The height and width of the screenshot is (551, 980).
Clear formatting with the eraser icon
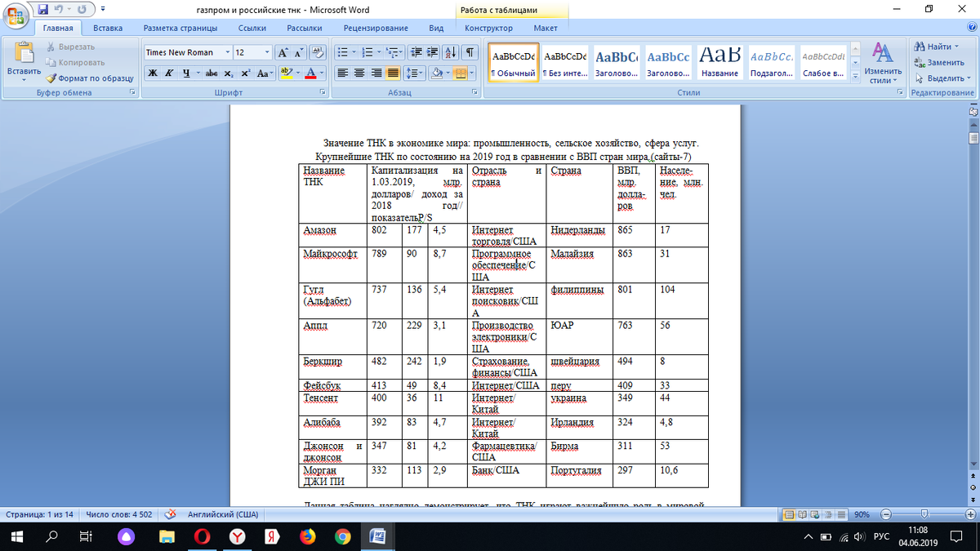318,52
